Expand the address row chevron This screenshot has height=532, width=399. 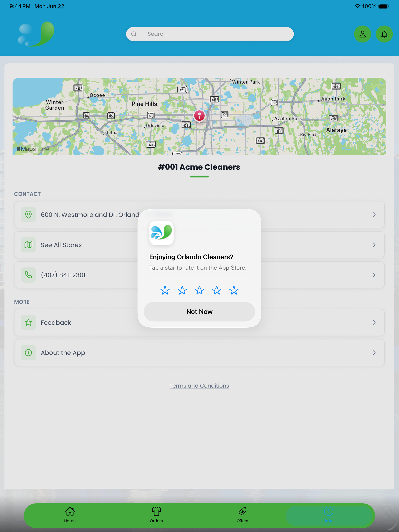tap(374, 215)
